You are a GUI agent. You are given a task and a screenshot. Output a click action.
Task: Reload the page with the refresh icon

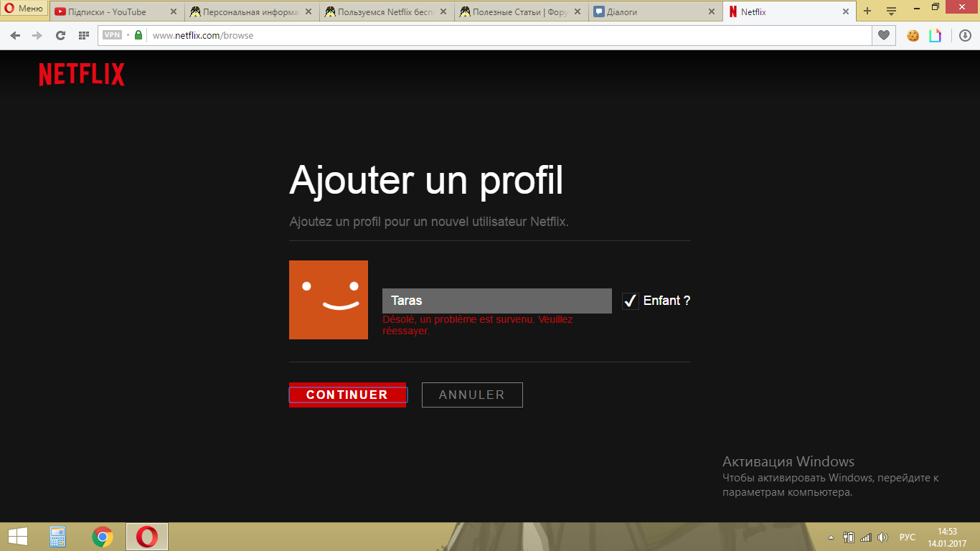tap(60, 35)
